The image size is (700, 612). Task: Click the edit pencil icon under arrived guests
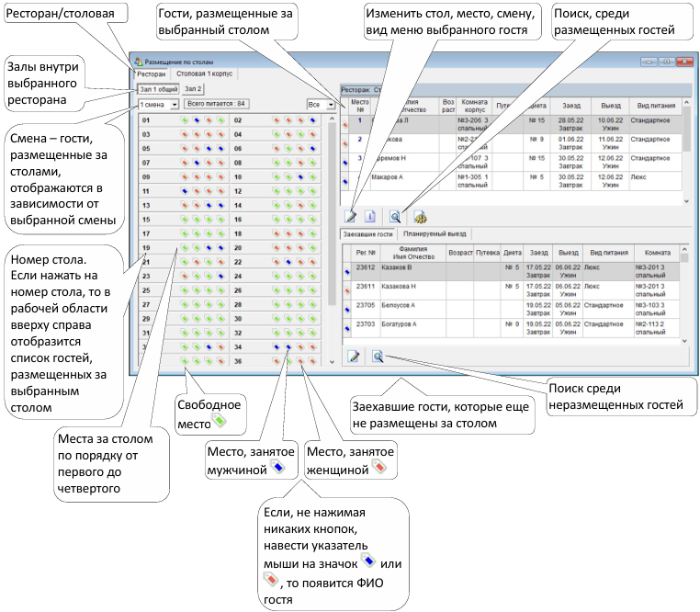(x=354, y=357)
